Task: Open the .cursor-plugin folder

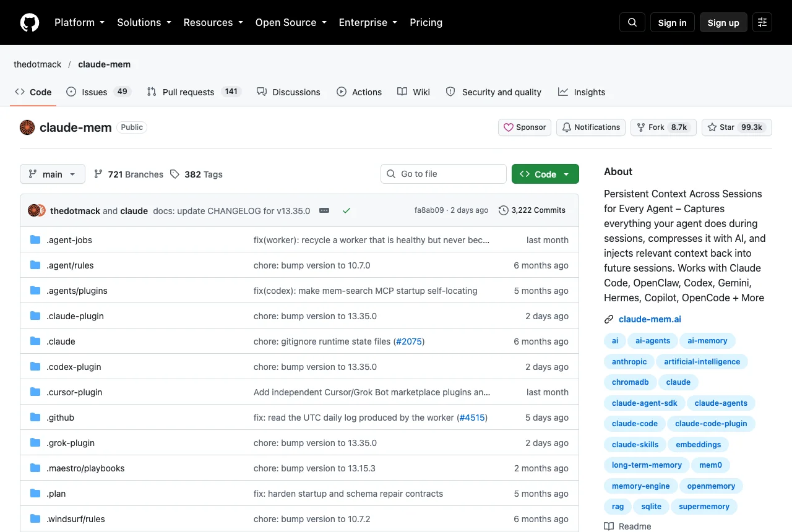Action: pyautogui.click(x=74, y=392)
